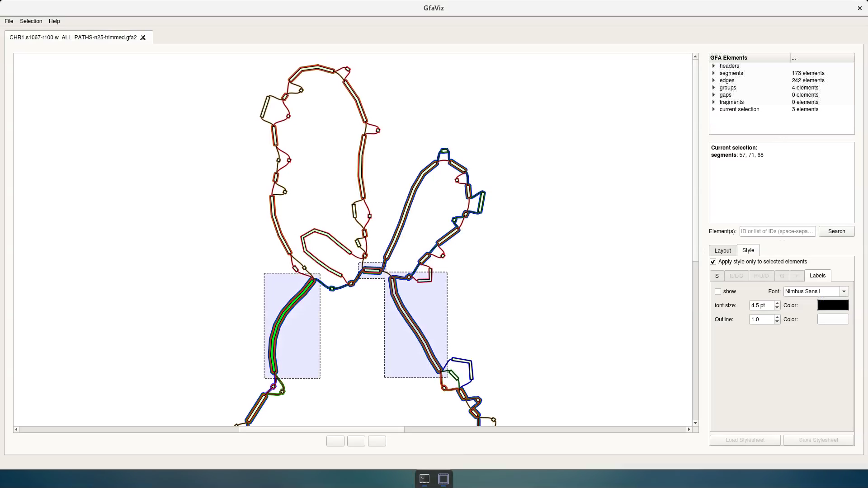The width and height of the screenshot is (868, 488).
Task: Open the Selection menu
Action: [31, 21]
